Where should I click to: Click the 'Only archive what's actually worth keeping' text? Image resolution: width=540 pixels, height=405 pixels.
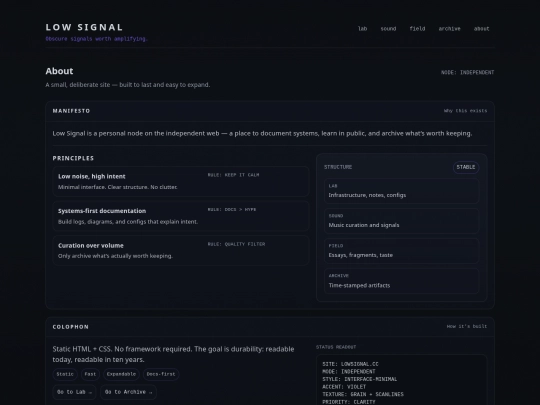pyautogui.click(x=115, y=256)
